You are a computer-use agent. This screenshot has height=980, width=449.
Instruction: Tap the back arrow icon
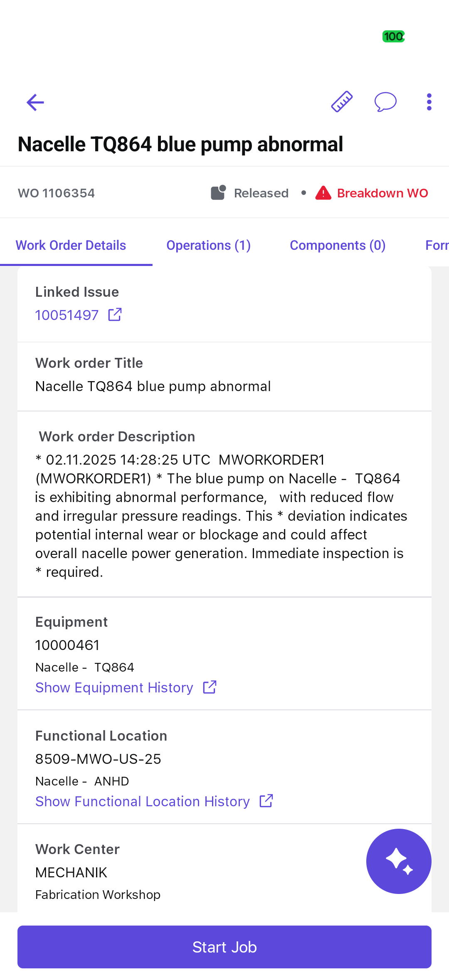[35, 102]
